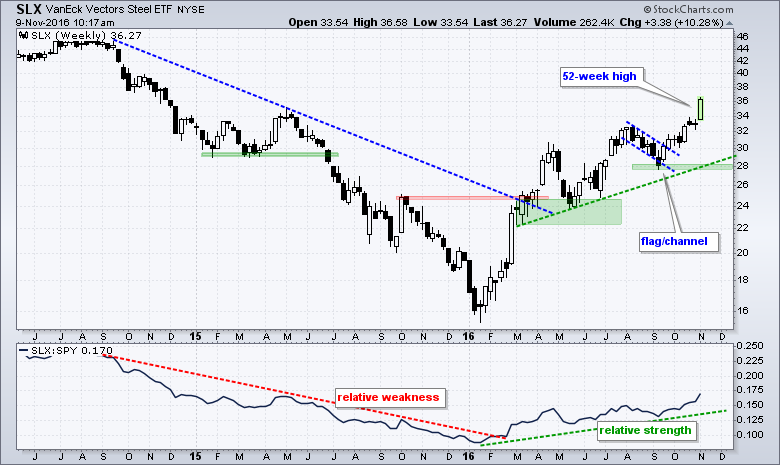Image resolution: width=780 pixels, height=465 pixels.
Task: Click the Chg +3.38 (+10.28%) value
Action: tap(672, 22)
